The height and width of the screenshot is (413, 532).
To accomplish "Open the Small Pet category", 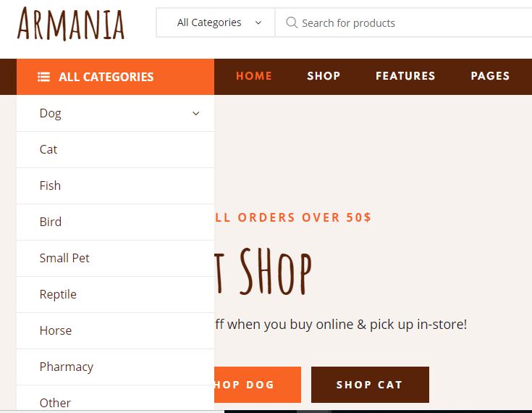I will tap(115, 258).
